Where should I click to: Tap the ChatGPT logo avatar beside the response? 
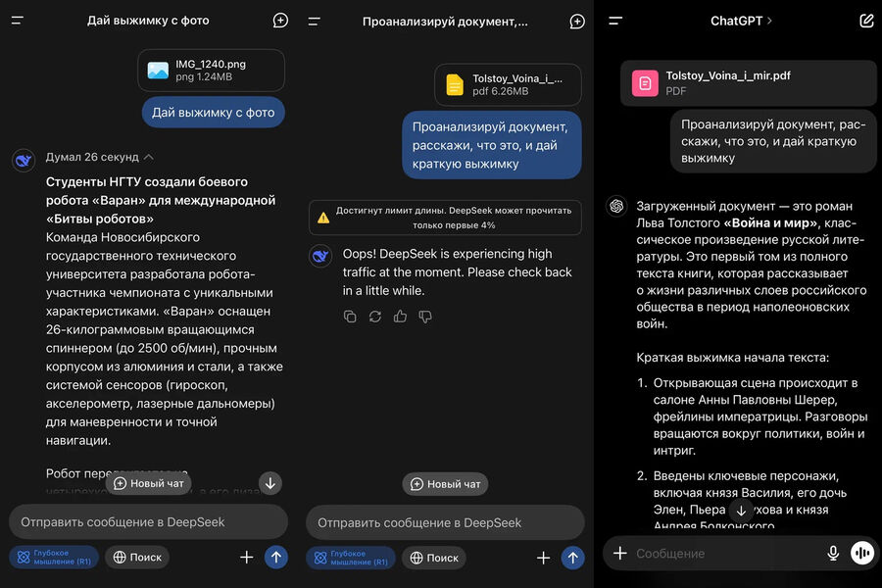coord(616,206)
